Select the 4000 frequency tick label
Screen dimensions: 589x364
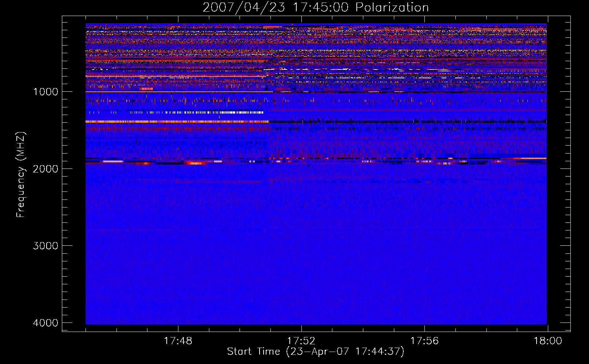coord(46,323)
